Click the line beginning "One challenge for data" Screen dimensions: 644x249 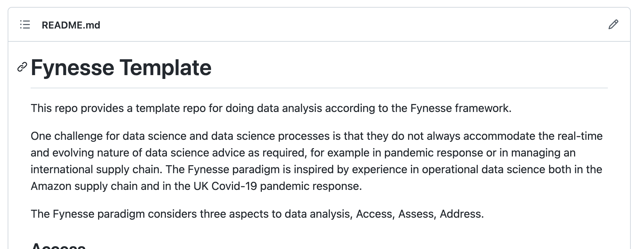[316, 136]
